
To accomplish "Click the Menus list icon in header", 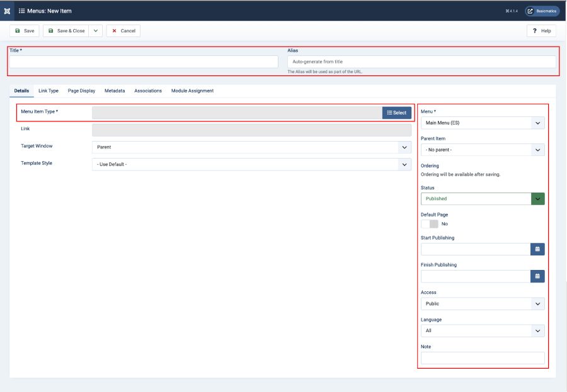I will (21, 11).
